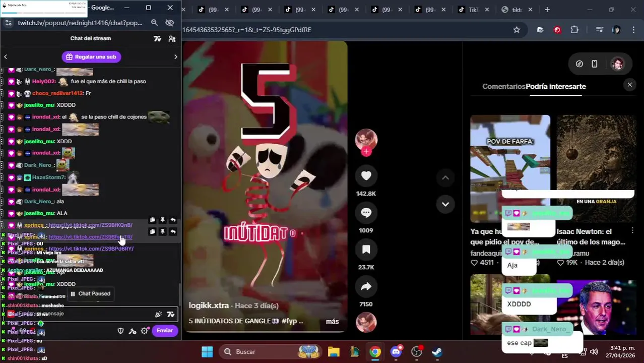Go to the next video using down arrow
This screenshot has width=644, height=363.
pyautogui.click(x=445, y=204)
